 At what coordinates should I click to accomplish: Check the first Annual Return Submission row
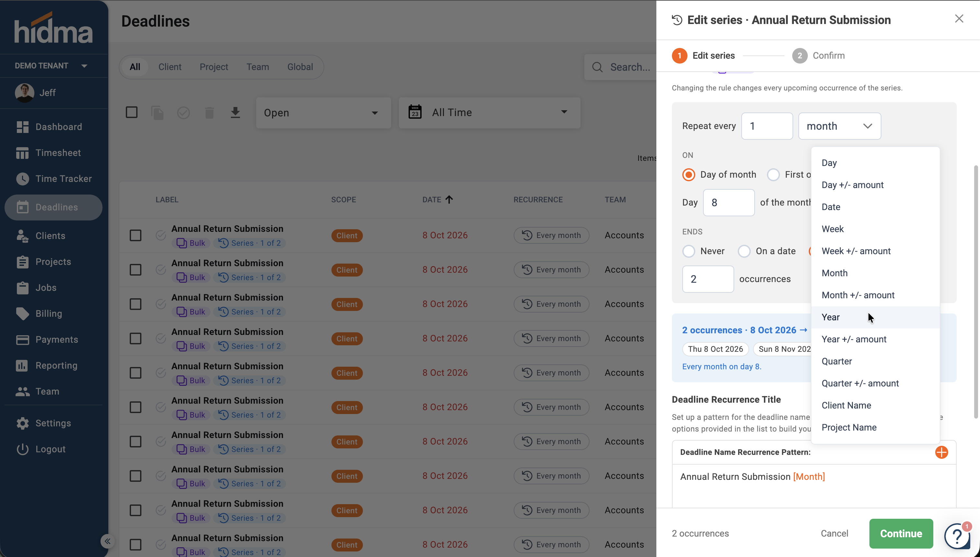[136, 235]
